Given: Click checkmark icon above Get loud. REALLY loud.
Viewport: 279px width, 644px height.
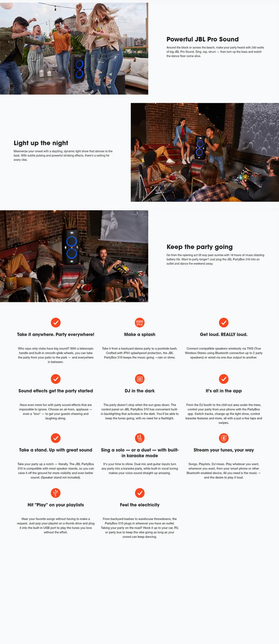Looking at the screenshot, I should pos(224,322).
